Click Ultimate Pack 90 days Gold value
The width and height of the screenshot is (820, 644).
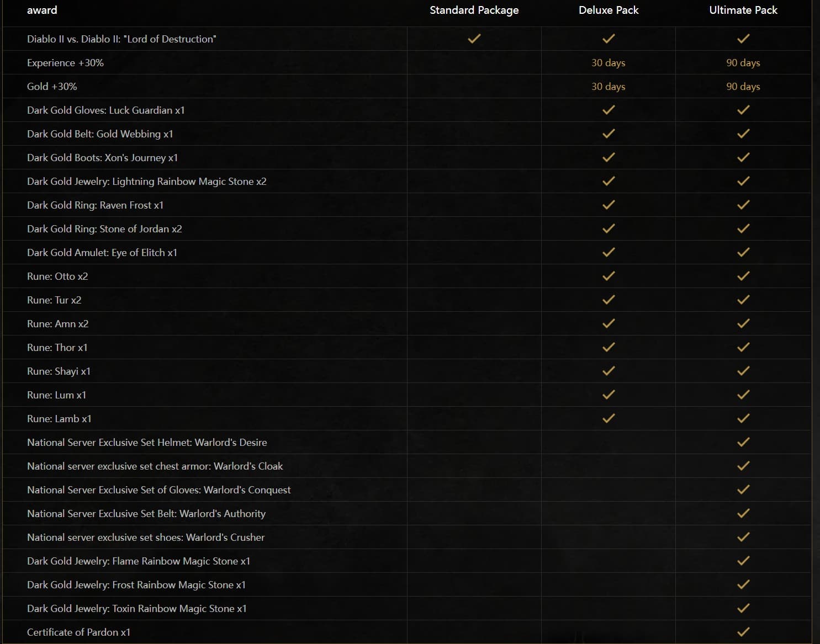click(x=743, y=87)
